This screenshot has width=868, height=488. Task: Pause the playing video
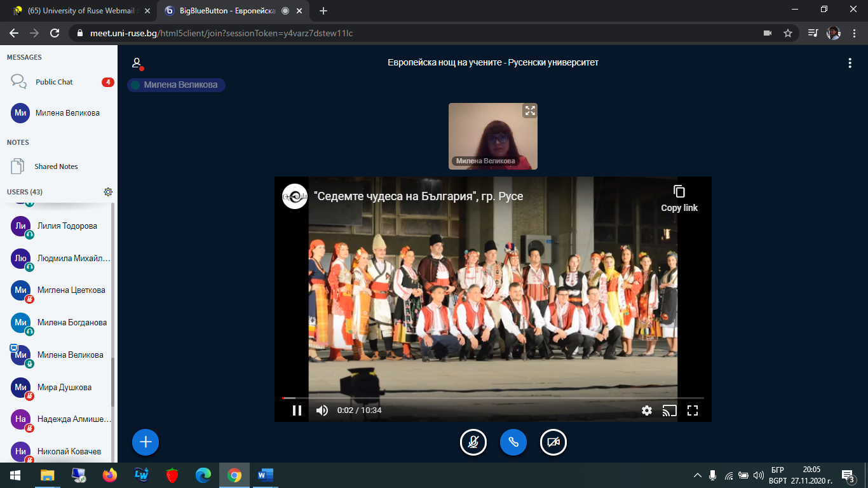click(297, 410)
